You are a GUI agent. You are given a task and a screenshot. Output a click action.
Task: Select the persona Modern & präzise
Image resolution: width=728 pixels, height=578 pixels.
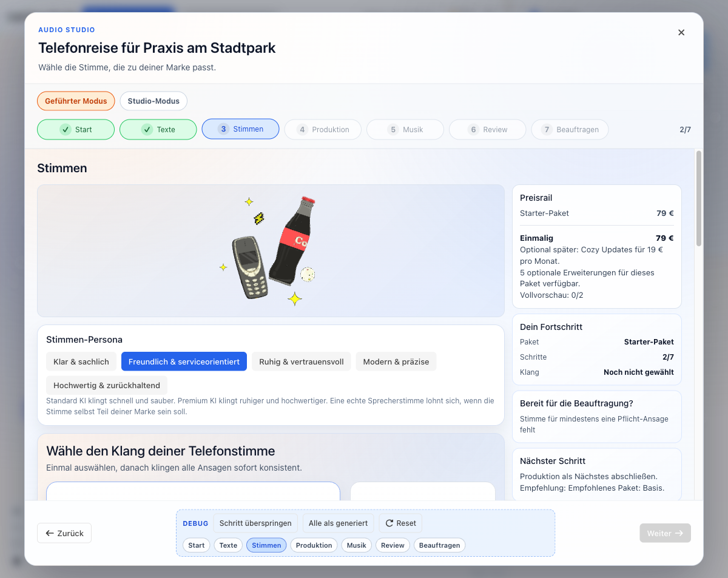396,361
